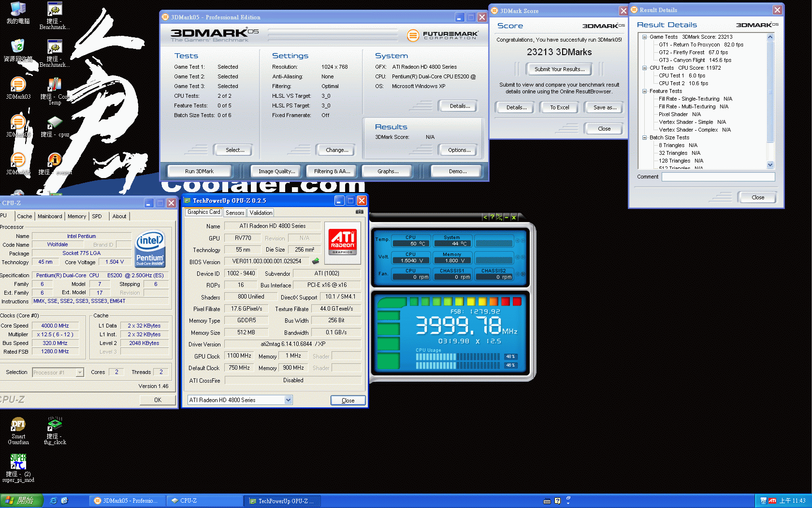This screenshot has width=812, height=508.
Task: Click the next arrow beside the Fan row
Action: [x=523, y=274]
